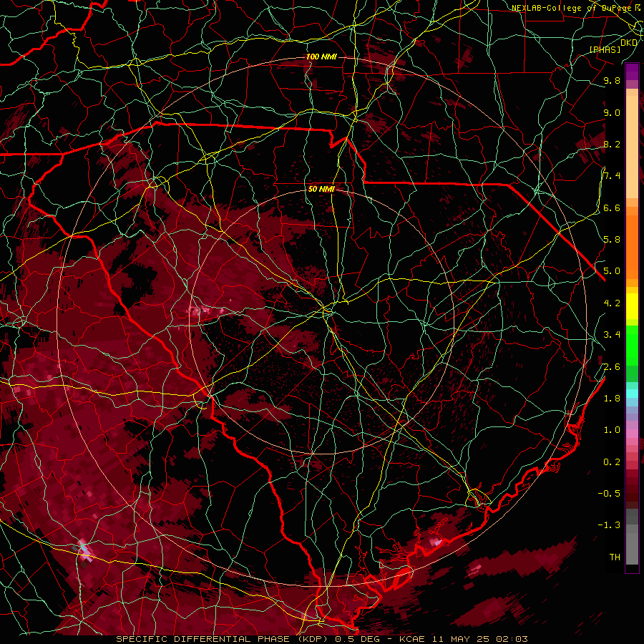This screenshot has height=644, width=644.
Task: Pick the yellow segment of the color bar
Action: (632, 306)
